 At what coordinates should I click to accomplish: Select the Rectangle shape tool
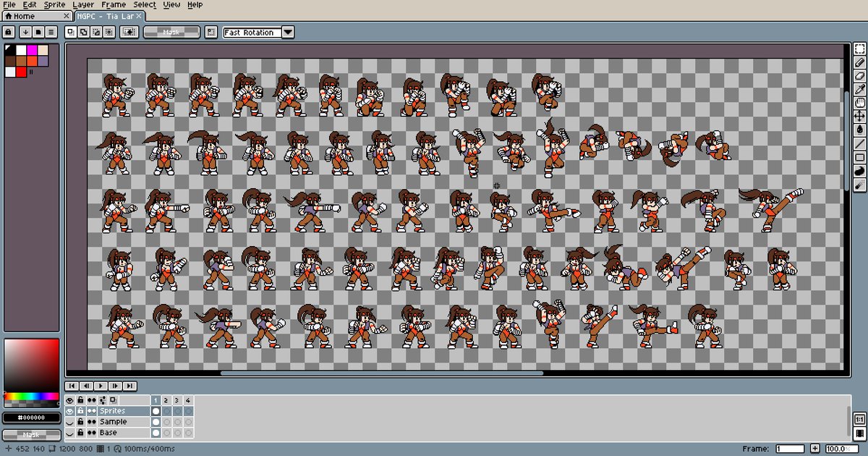tap(860, 157)
